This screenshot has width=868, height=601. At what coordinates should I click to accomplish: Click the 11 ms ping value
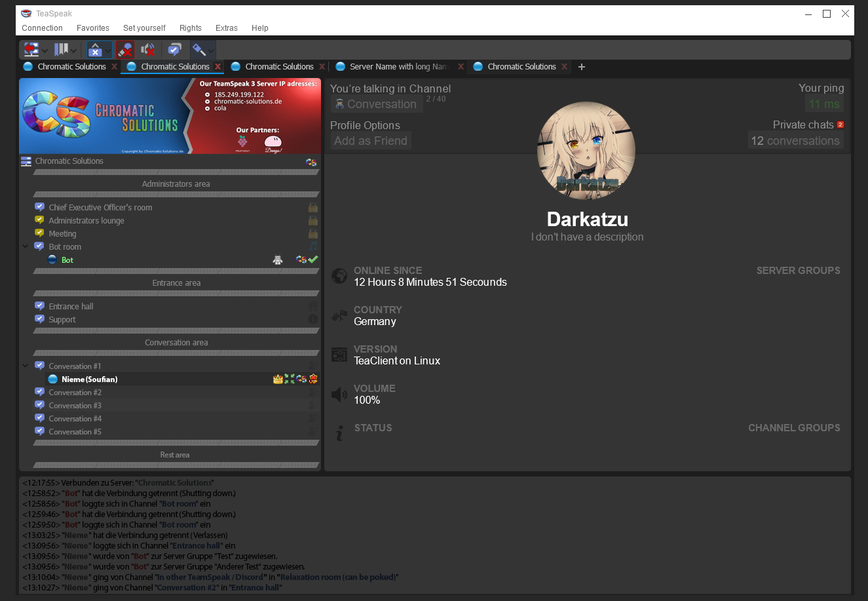click(x=824, y=104)
